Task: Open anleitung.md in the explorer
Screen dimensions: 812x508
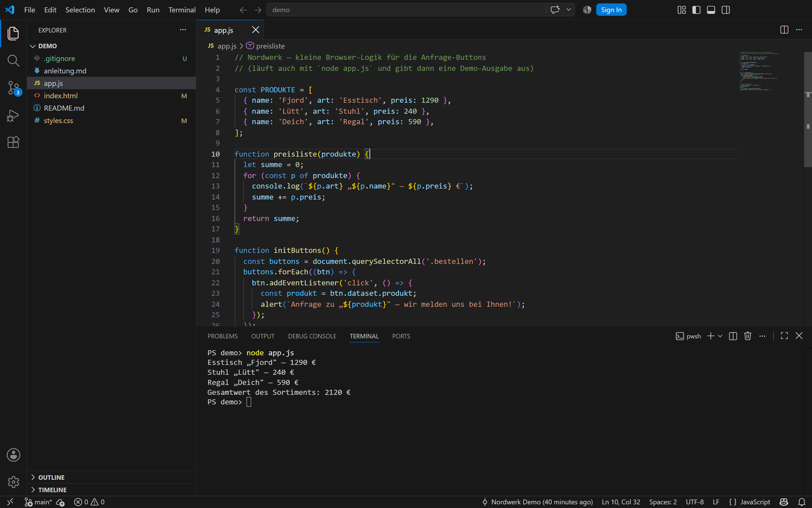Action: [112, 71]
